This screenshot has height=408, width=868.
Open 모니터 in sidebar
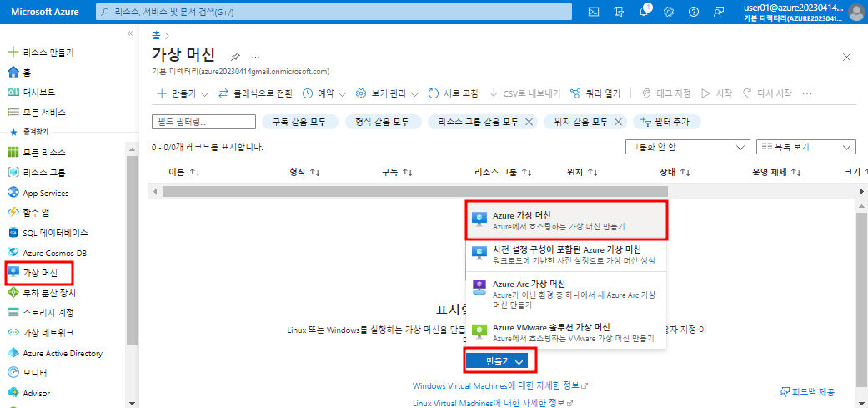[x=28, y=373]
